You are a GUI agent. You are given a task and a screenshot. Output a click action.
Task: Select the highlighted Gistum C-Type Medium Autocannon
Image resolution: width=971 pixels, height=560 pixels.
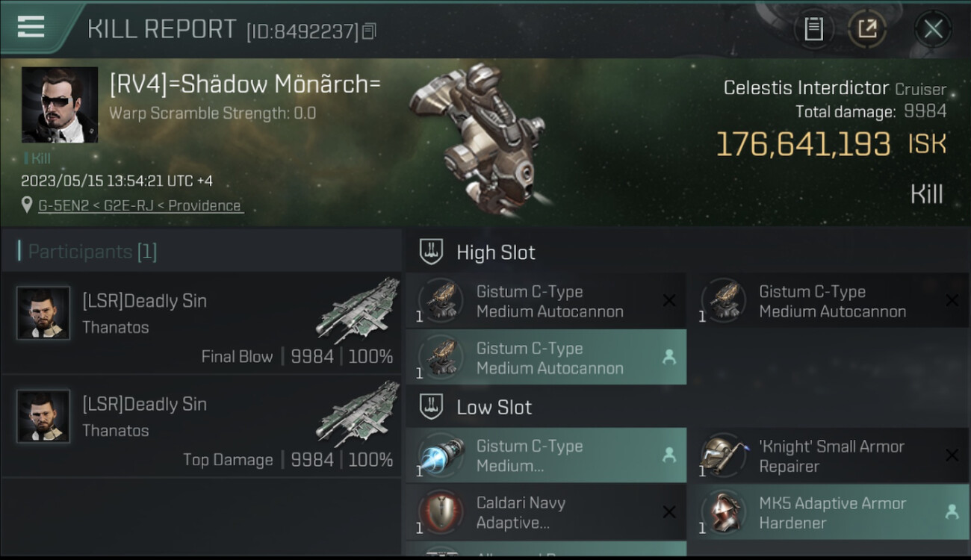[546, 358]
